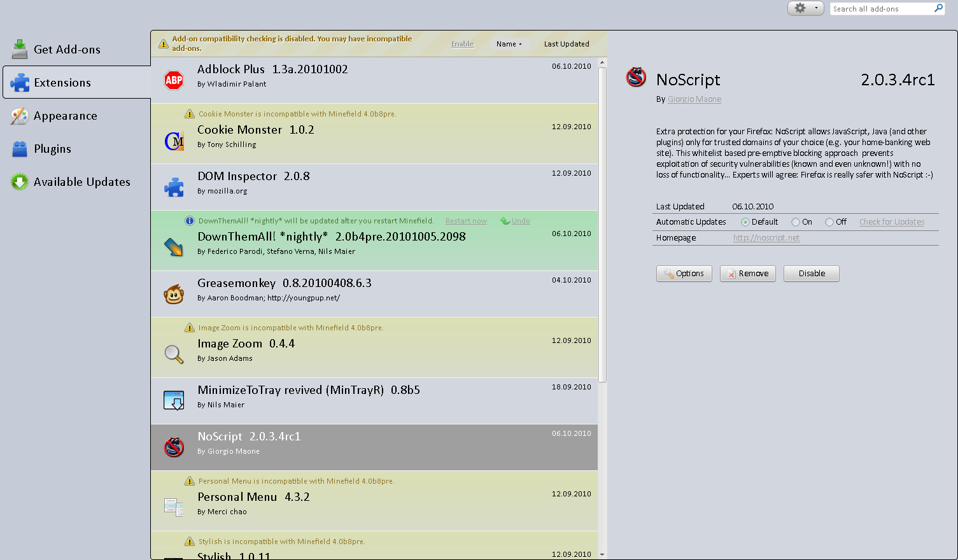Switch to the Appearance section

point(76,115)
